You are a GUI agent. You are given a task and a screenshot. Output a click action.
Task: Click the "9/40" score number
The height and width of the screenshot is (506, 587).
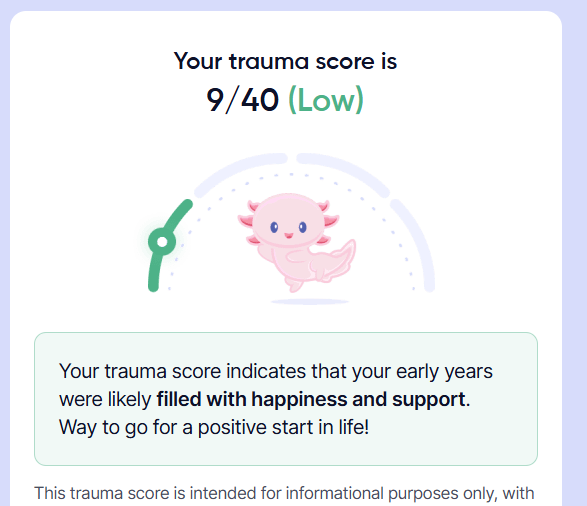(x=243, y=100)
